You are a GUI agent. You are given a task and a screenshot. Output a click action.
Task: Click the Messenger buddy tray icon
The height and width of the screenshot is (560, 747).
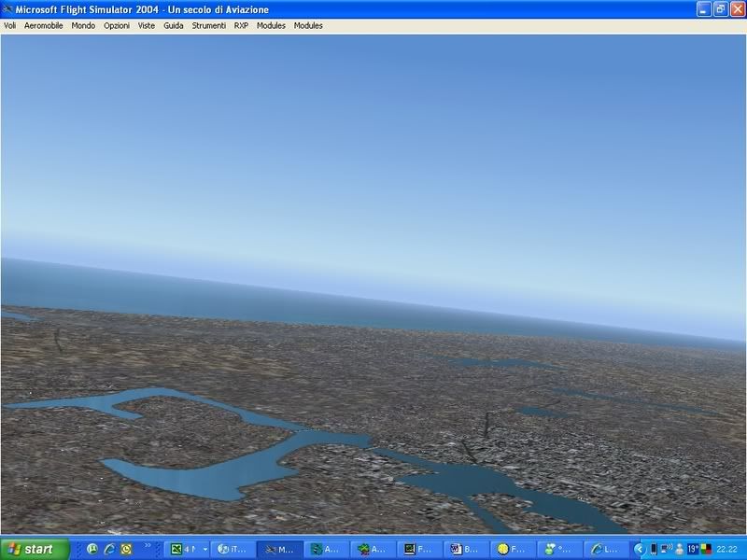coord(680,549)
